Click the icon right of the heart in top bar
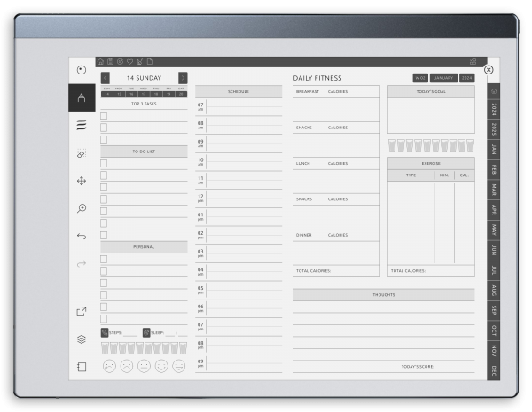Viewport: 532px width, 412px height. tap(139, 62)
